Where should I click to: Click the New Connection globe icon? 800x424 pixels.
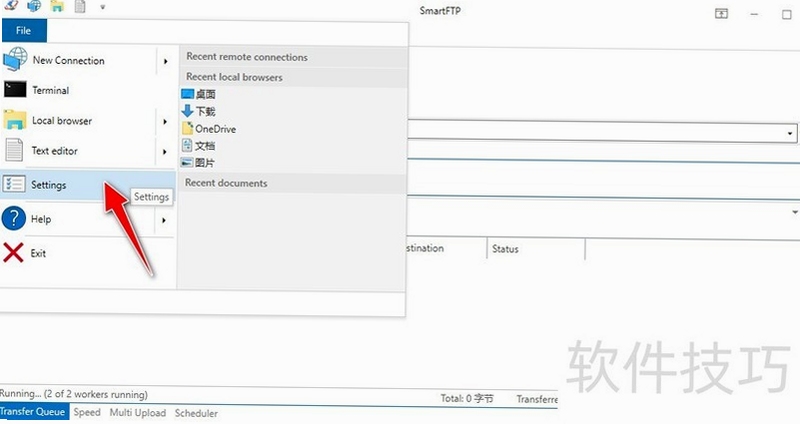(x=15, y=59)
